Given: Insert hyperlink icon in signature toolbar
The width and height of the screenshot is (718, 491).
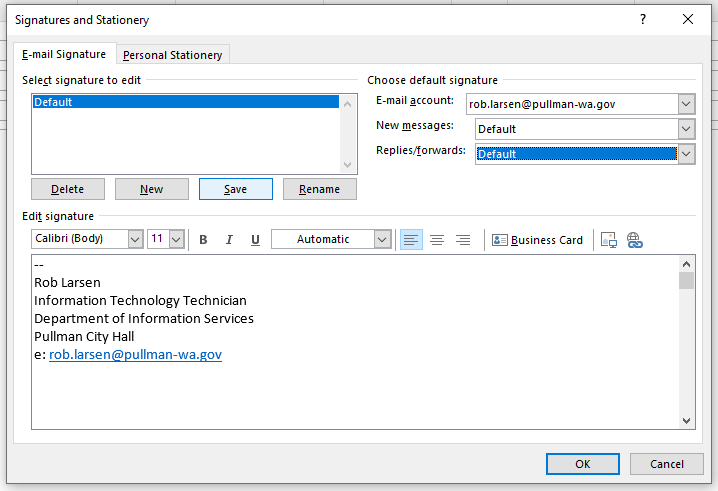Looking at the screenshot, I should coord(634,240).
